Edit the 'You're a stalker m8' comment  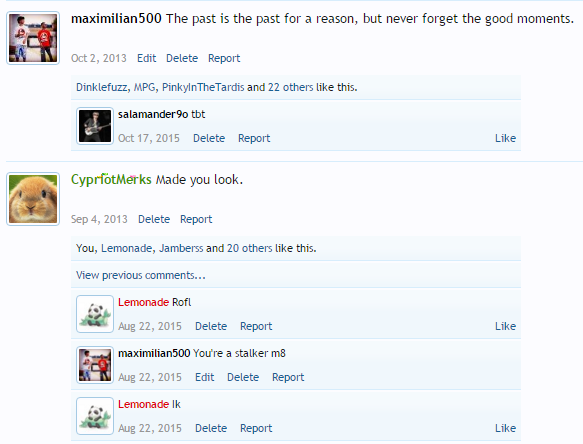point(204,377)
